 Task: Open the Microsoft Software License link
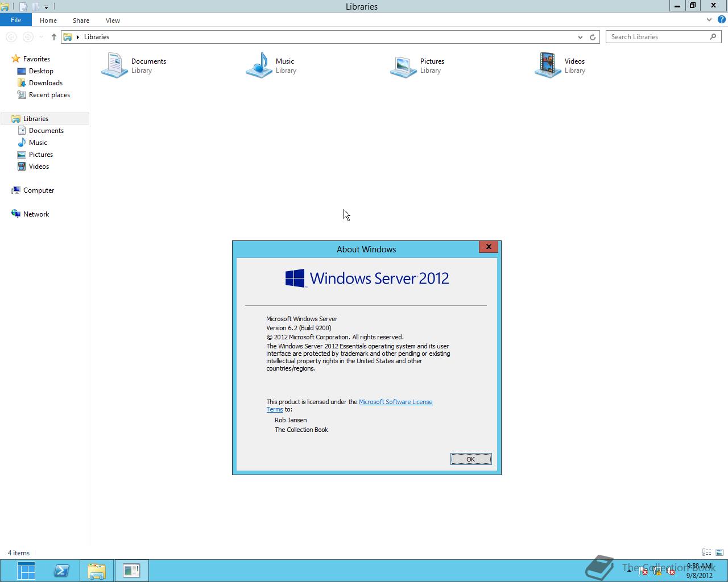click(396, 402)
